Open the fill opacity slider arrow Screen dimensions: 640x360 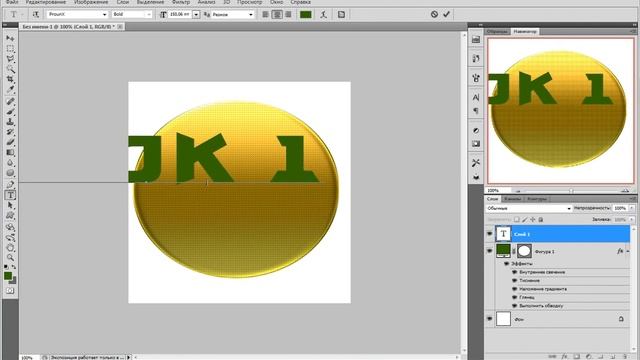coord(632,220)
